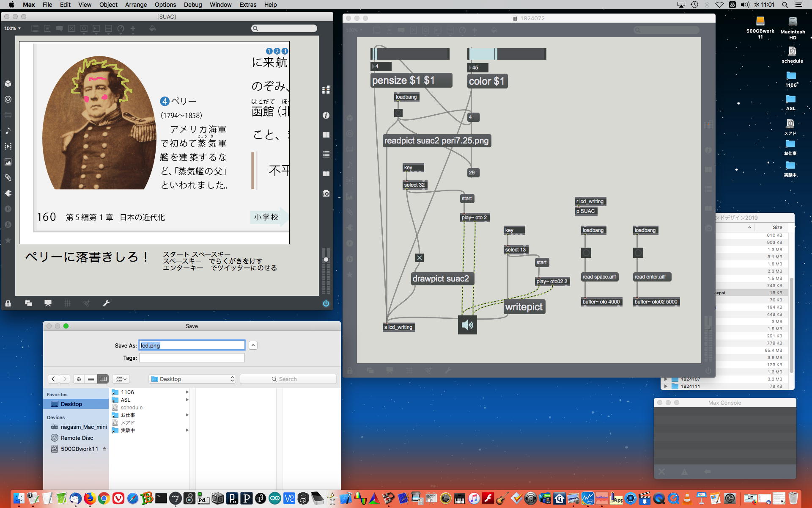This screenshot has width=812, height=508.
Task: Click the Save As filename field
Action: [192, 345]
